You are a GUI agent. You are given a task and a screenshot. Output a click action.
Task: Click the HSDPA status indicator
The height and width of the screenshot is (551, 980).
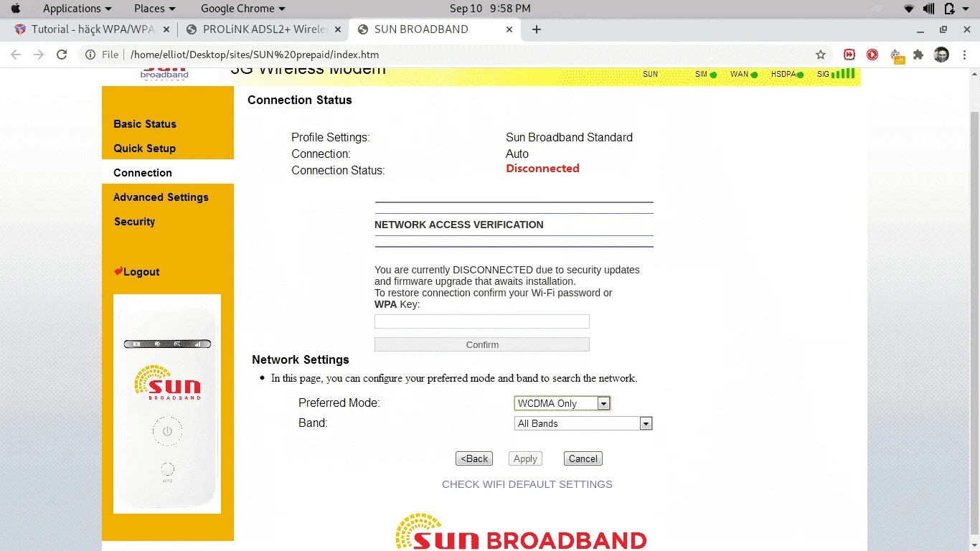pos(787,74)
